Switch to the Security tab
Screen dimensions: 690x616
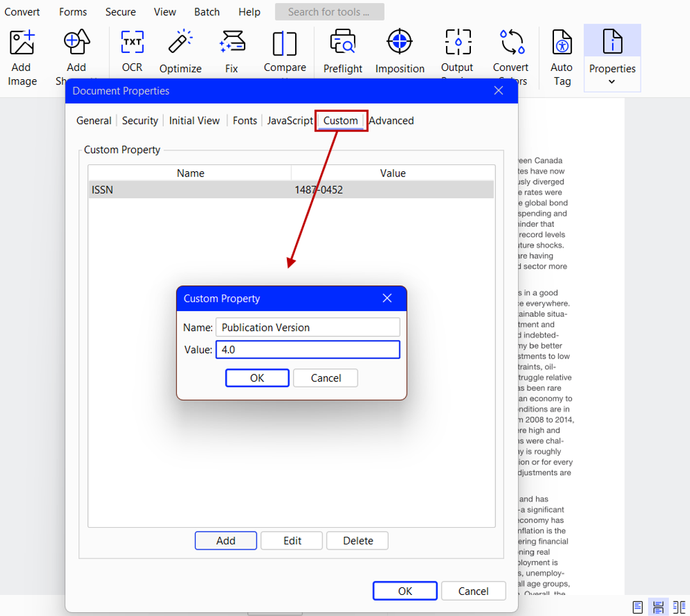[x=140, y=120]
